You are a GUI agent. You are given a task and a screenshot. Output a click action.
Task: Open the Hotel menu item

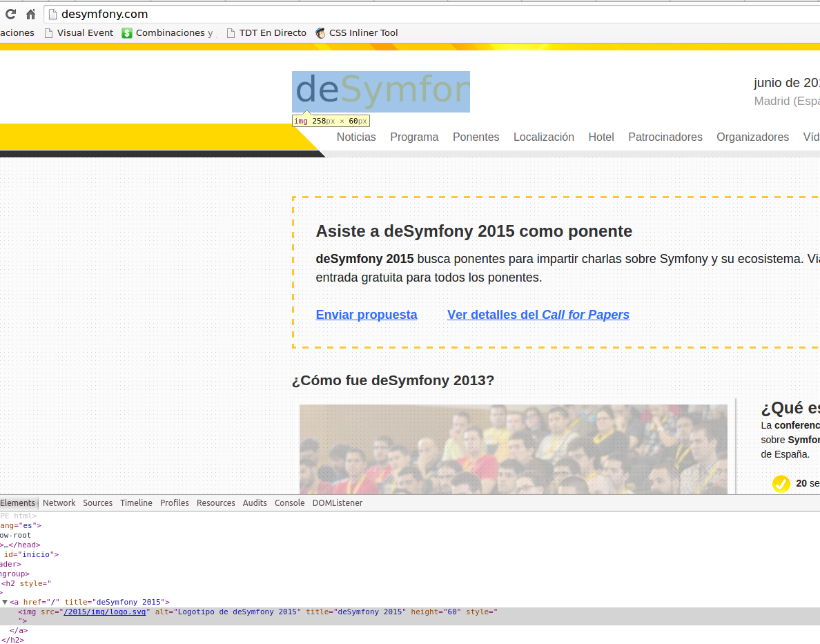601,137
